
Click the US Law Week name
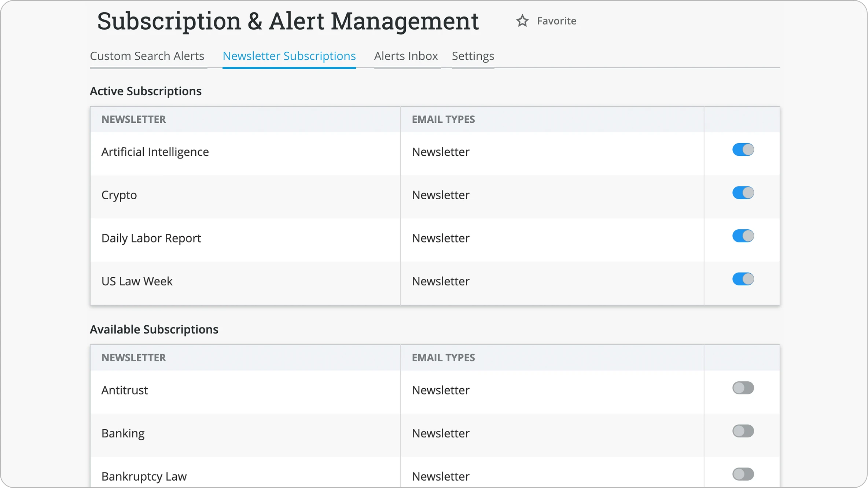(137, 281)
